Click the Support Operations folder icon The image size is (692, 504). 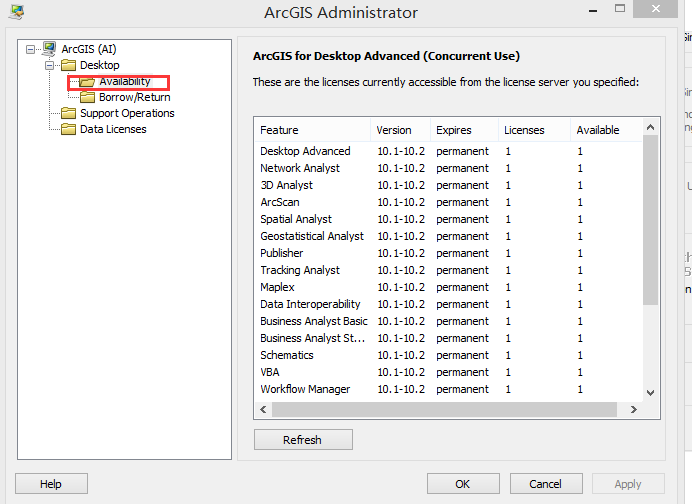click(x=68, y=113)
